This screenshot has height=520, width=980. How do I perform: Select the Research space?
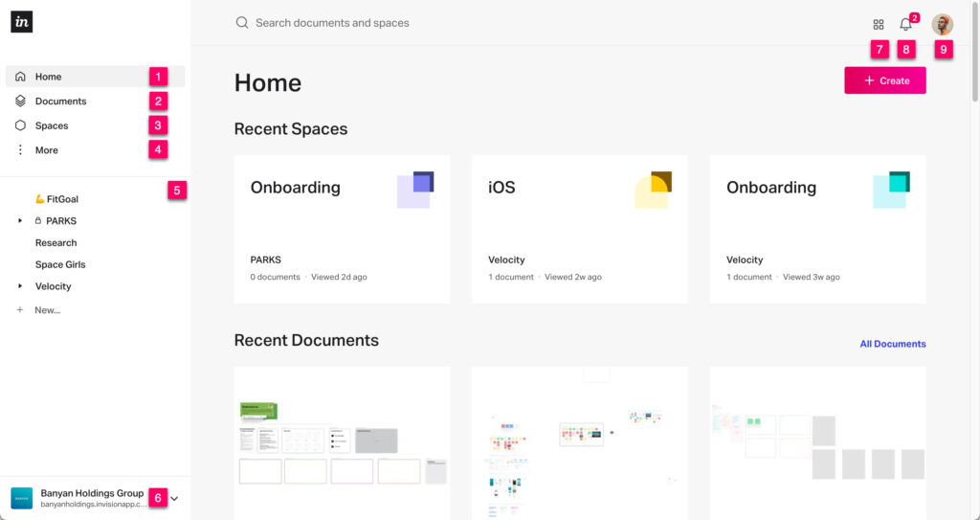[x=56, y=243]
